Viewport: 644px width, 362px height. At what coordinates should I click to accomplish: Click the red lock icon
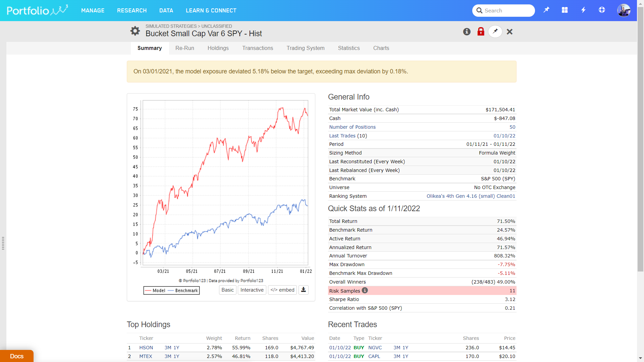point(481,32)
